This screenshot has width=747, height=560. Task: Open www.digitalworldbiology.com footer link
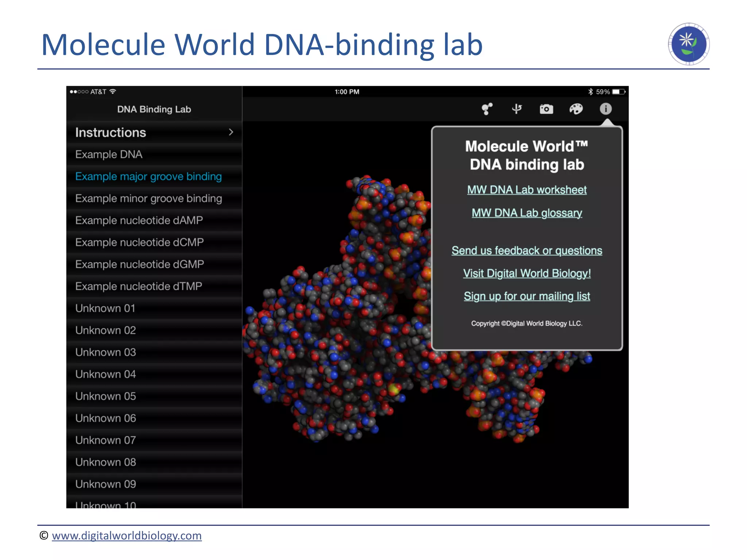click(127, 536)
